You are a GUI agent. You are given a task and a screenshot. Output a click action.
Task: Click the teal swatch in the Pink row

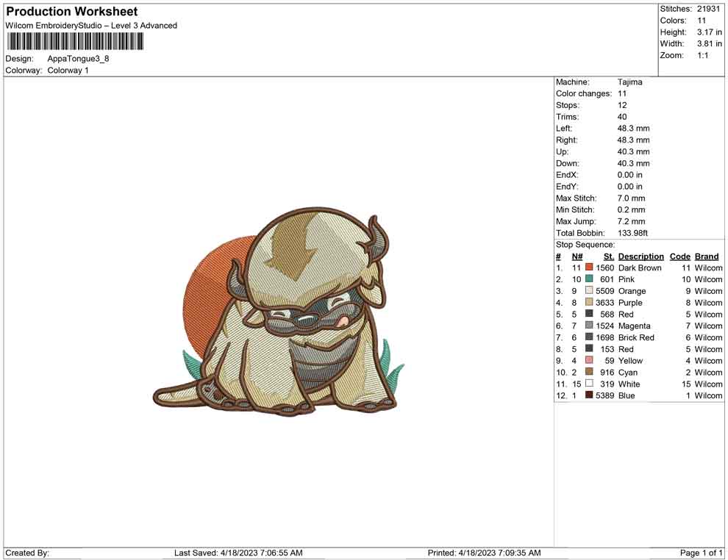point(589,279)
